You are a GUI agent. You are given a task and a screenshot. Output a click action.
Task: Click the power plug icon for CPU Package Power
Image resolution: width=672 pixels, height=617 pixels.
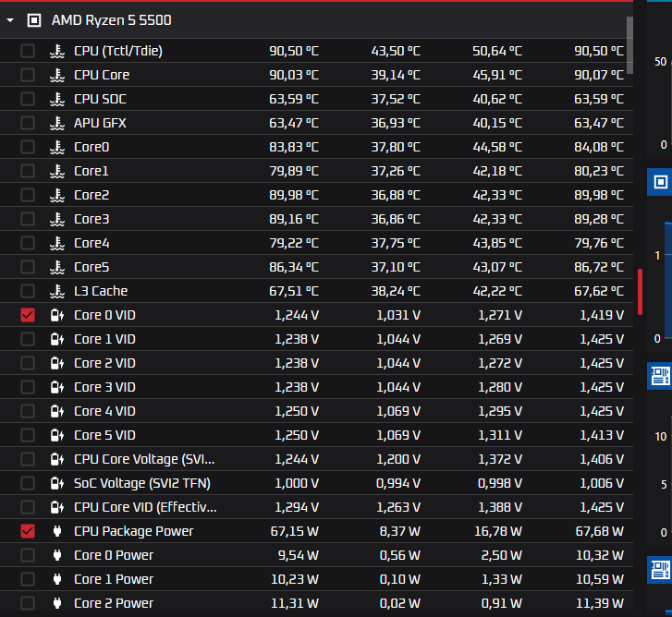[56, 531]
